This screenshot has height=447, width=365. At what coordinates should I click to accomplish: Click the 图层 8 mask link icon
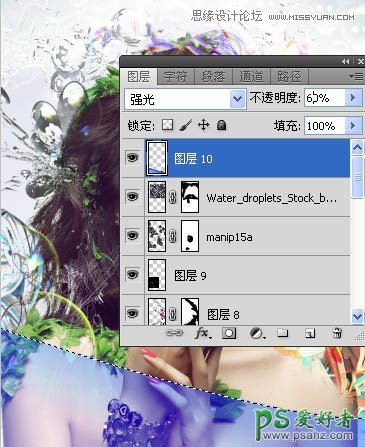pyautogui.click(x=173, y=314)
